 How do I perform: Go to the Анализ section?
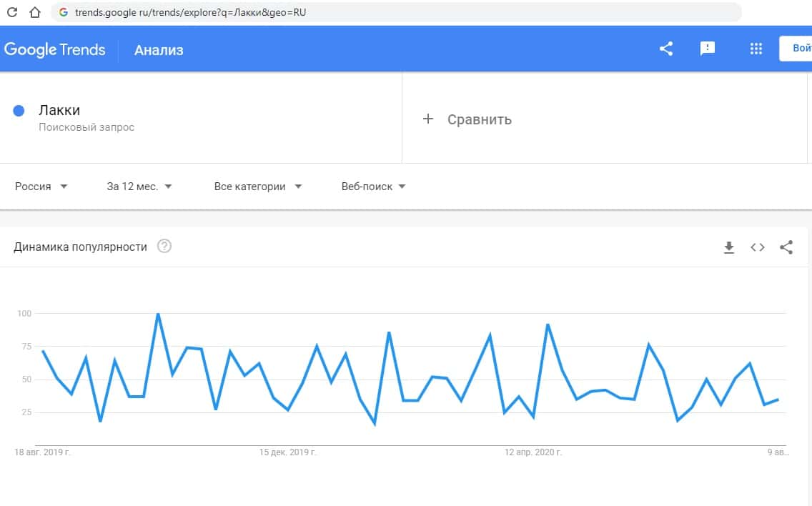pos(159,50)
